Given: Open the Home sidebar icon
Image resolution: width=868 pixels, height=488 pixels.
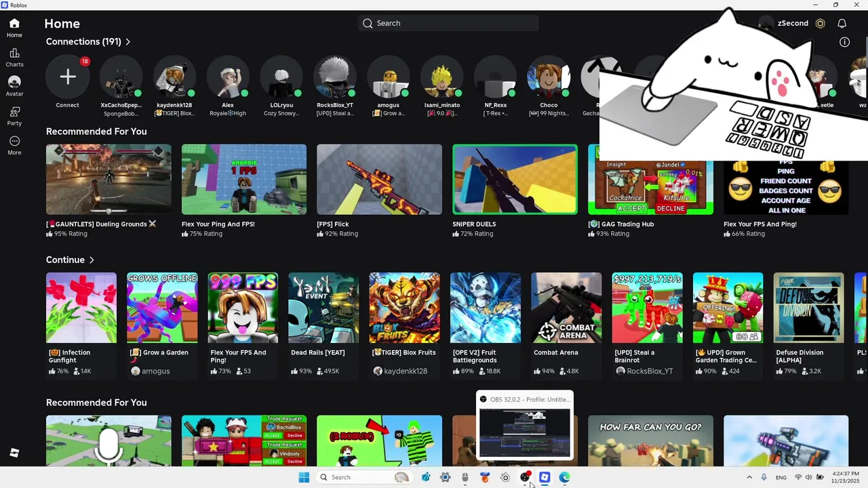Looking at the screenshot, I should [x=14, y=28].
